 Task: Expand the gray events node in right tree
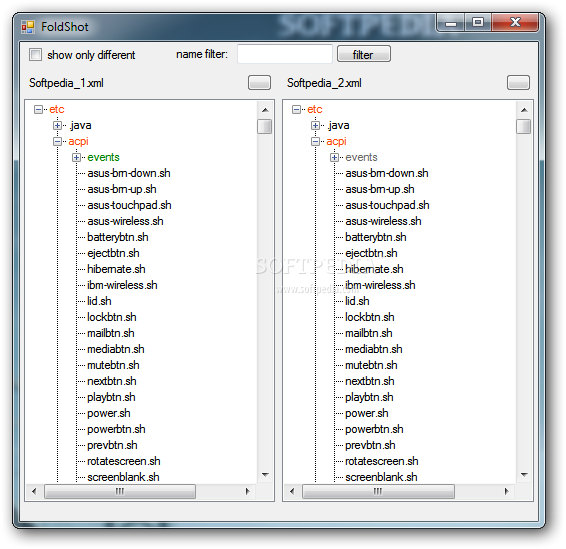point(334,157)
